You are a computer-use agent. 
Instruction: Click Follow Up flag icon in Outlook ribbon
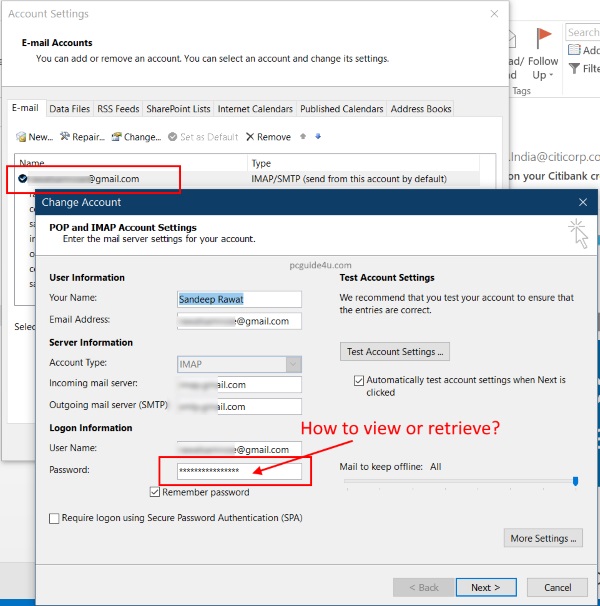(x=544, y=38)
